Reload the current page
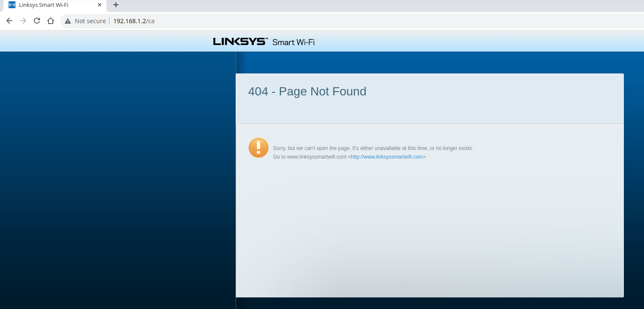The height and width of the screenshot is (309, 644). (37, 21)
